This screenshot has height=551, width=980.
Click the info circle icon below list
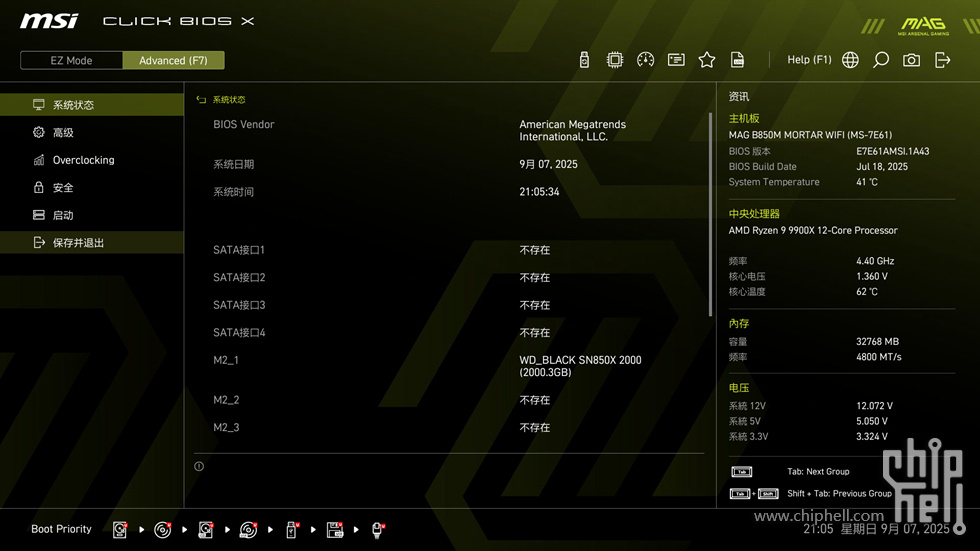(199, 466)
